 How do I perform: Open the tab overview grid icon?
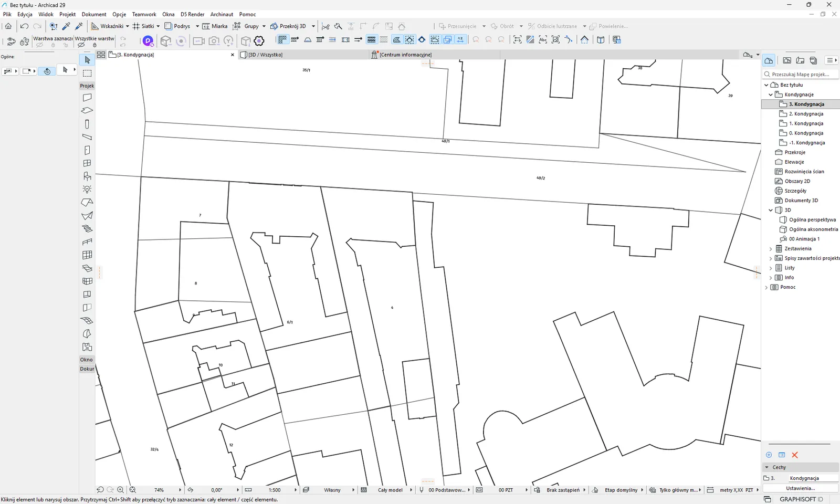point(101,55)
